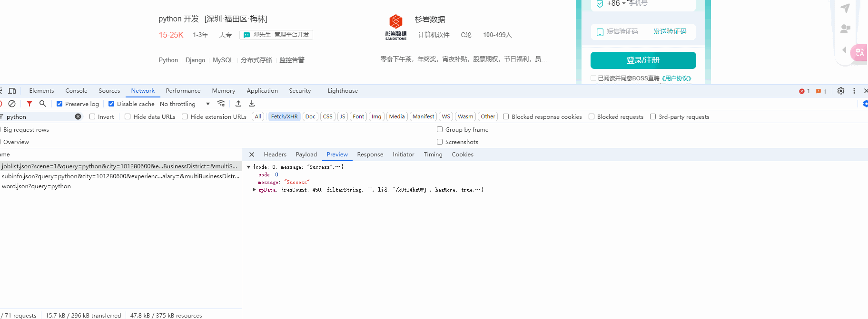Select the JS type filter

pos(343,116)
